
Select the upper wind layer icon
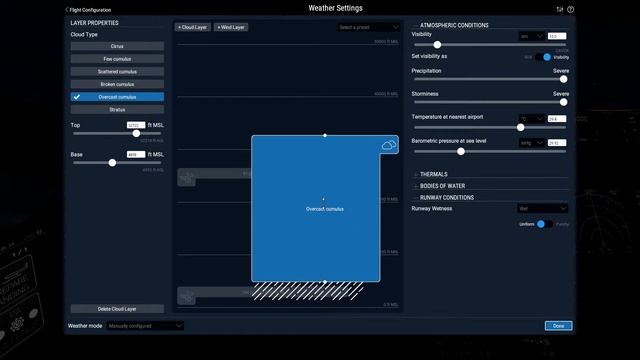[x=187, y=178]
